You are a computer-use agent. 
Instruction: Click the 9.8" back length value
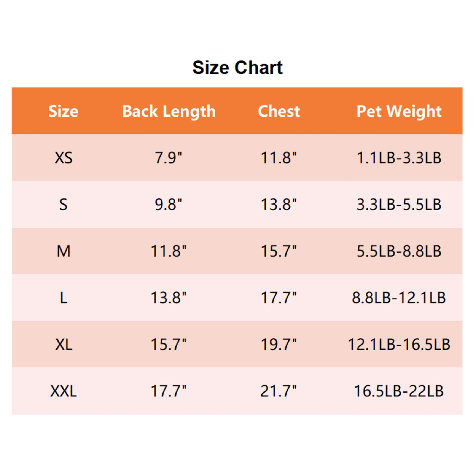coord(168,204)
